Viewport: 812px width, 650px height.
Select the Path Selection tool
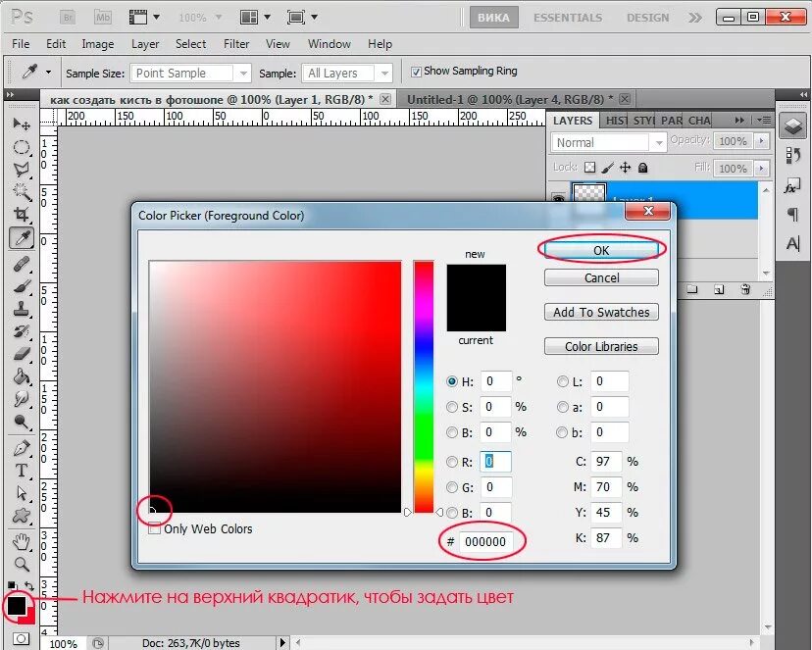pyautogui.click(x=22, y=493)
